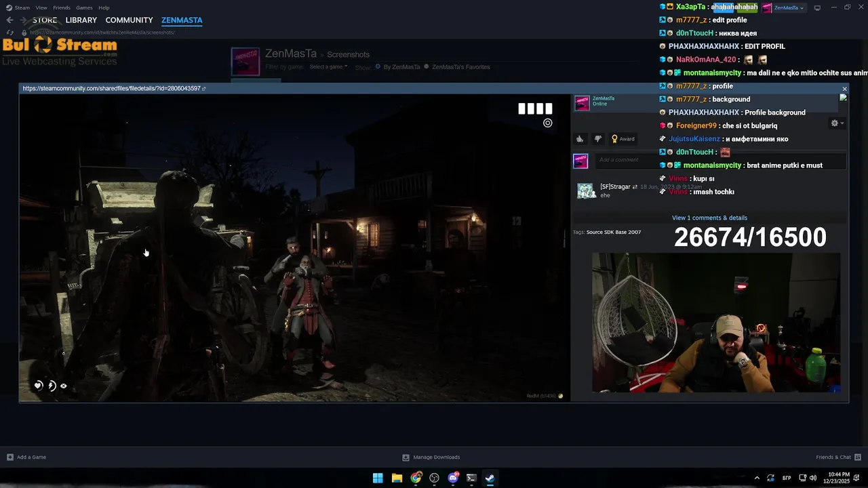Click the back navigation arrow
Image resolution: width=868 pixels, height=488 pixels.
pyautogui.click(x=9, y=20)
